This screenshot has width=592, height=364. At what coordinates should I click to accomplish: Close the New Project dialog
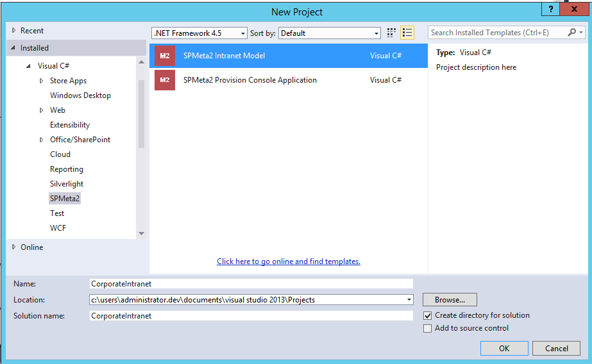click(x=574, y=9)
